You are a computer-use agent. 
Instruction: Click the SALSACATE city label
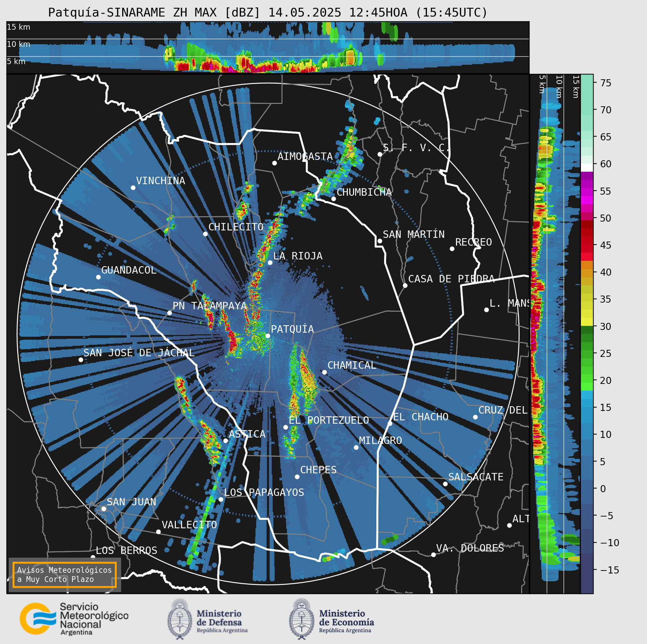[x=476, y=477]
